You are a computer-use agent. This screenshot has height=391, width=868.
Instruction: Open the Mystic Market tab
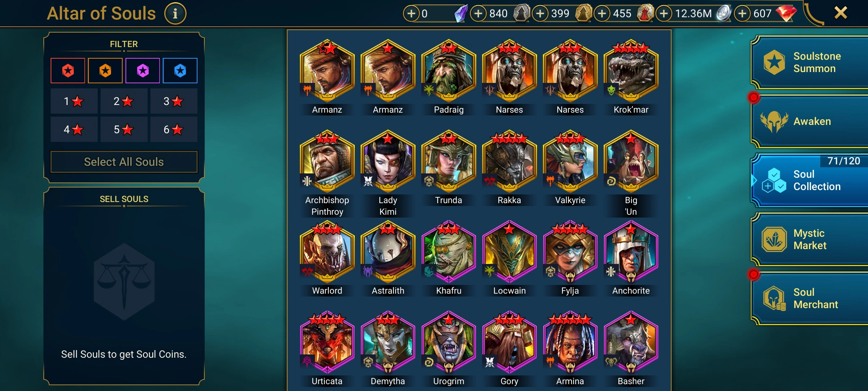pos(810,239)
